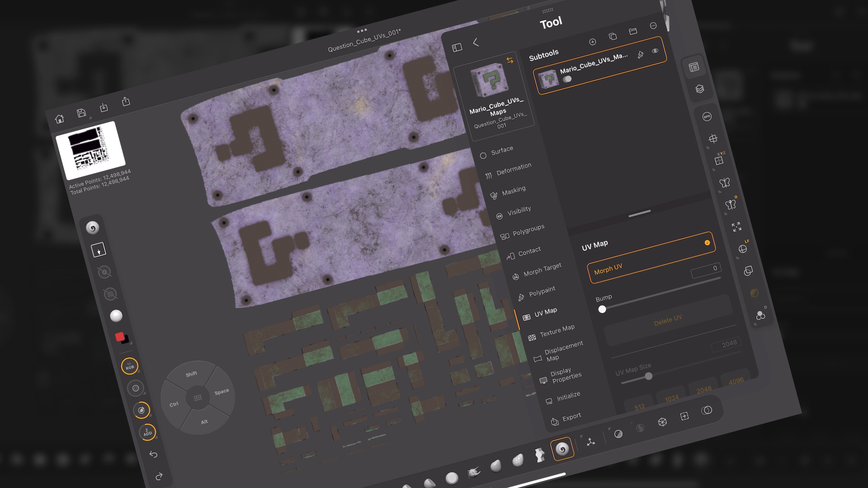This screenshot has height=488, width=868.
Task: Collapse the Tool panel with back chevron
Action: pos(475,43)
